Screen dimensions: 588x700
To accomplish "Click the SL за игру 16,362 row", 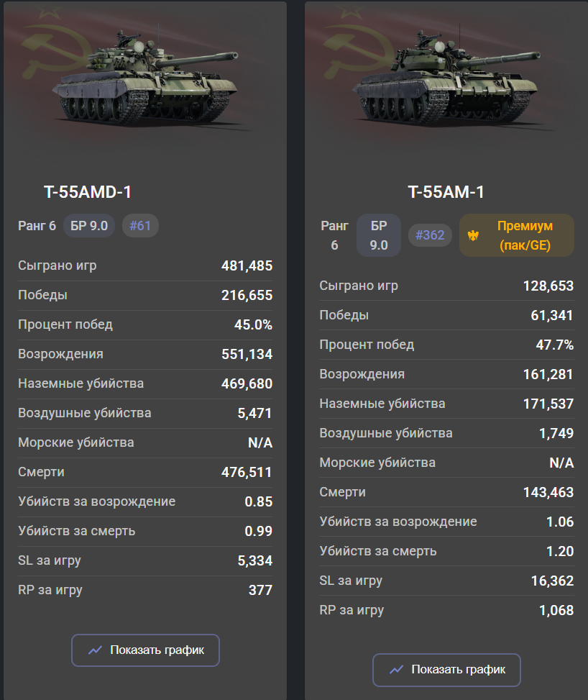I will click(x=446, y=581).
